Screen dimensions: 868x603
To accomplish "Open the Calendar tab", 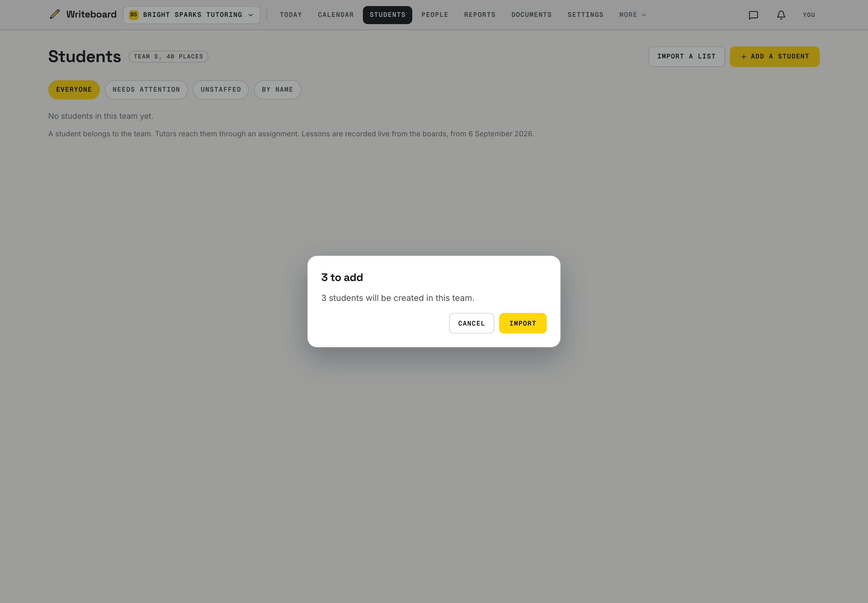I will (x=335, y=15).
